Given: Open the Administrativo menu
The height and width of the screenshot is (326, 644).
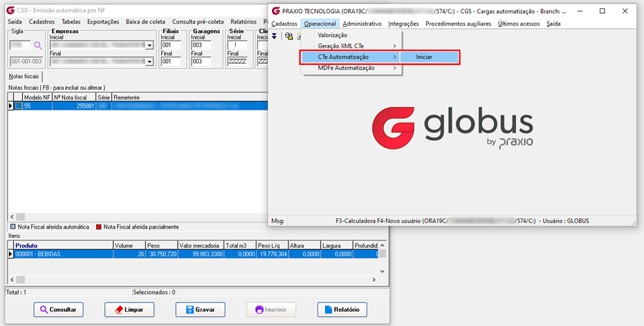Looking at the screenshot, I should tap(362, 23).
